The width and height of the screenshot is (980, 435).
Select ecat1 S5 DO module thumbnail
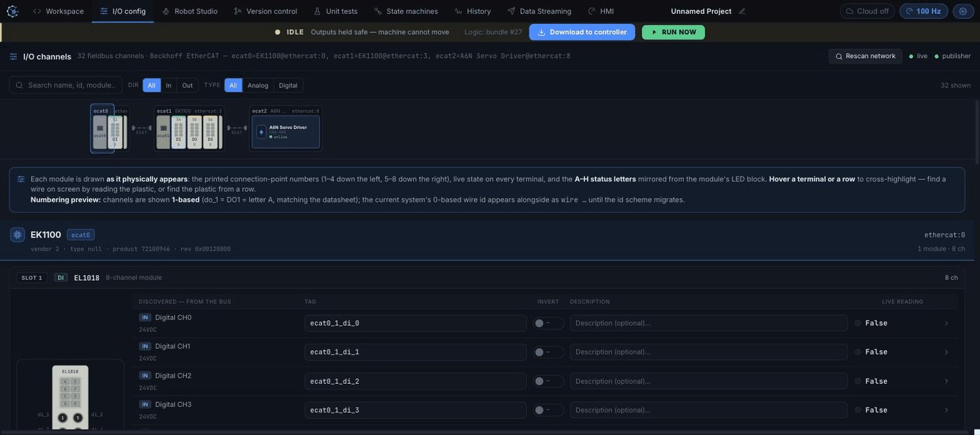click(x=194, y=132)
